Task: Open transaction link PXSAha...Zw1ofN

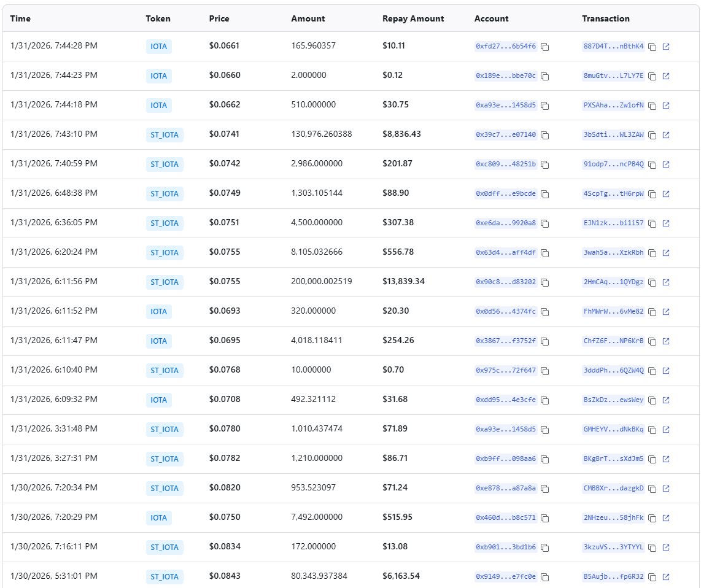Action: pyautogui.click(x=613, y=105)
